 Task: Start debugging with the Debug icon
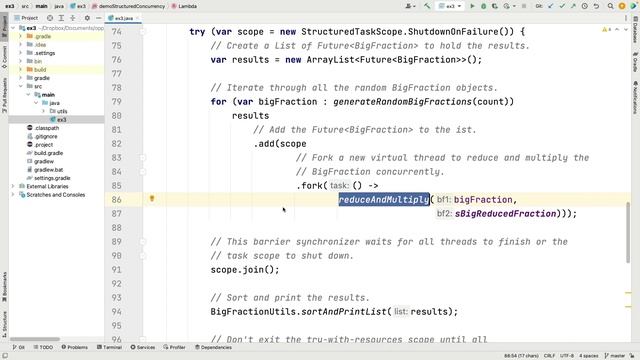pos(484,6)
